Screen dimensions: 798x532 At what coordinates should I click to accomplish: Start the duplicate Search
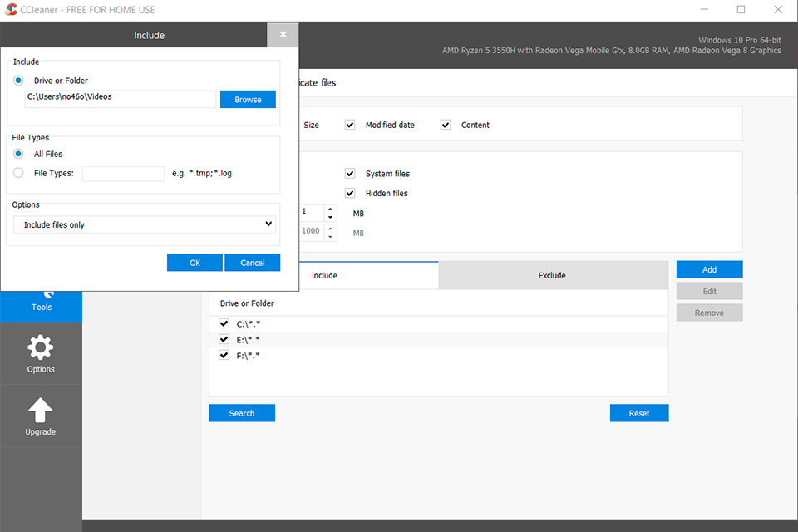[241, 412]
